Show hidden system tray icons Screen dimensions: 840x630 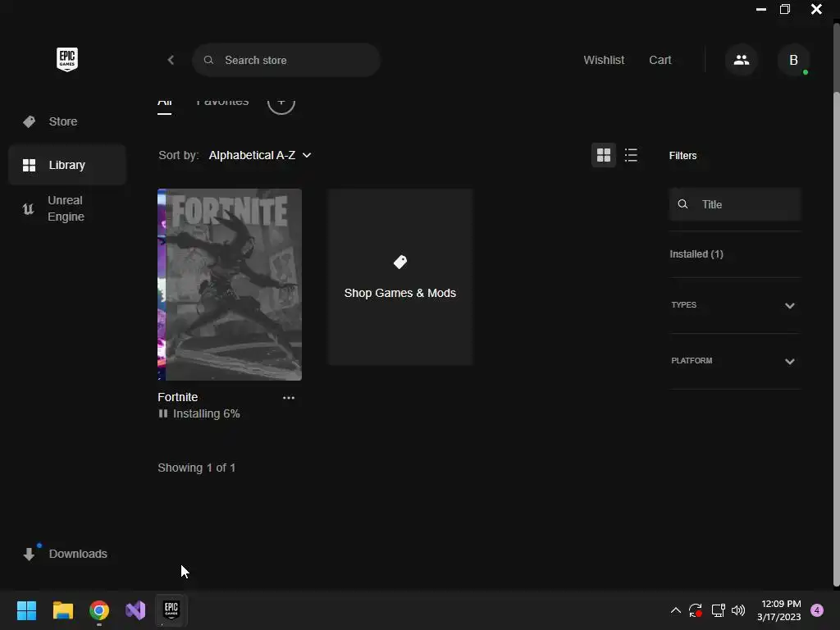(x=676, y=610)
